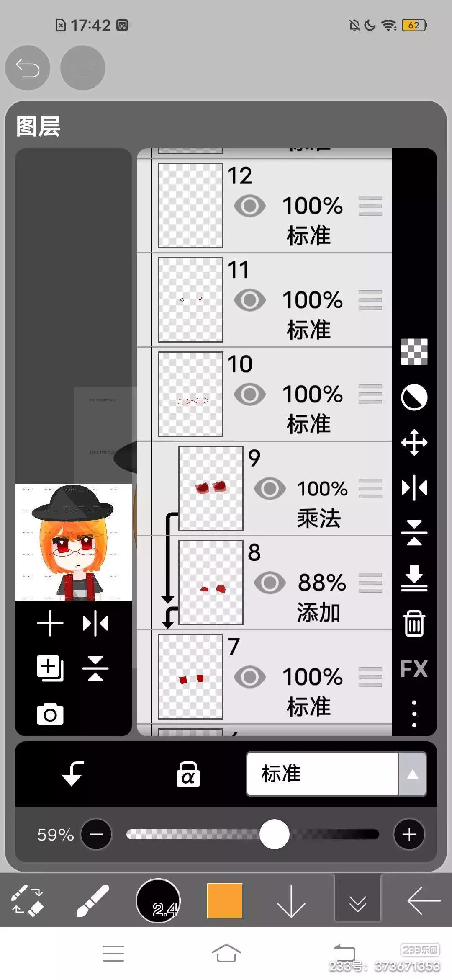452x980 pixels.
Task: Expand blend mode list with triangle arrow
Action: point(413,774)
